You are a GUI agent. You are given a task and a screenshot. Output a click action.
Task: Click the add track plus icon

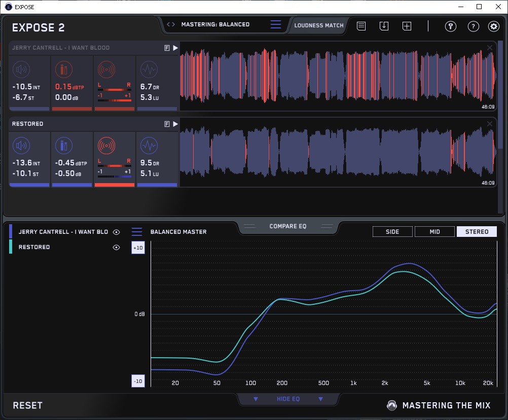[x=407, y=26]
